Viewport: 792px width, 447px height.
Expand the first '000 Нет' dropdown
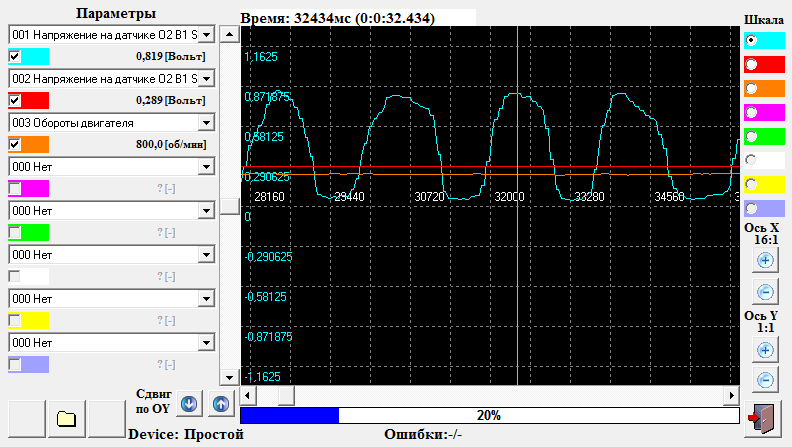tap(206, 166)
